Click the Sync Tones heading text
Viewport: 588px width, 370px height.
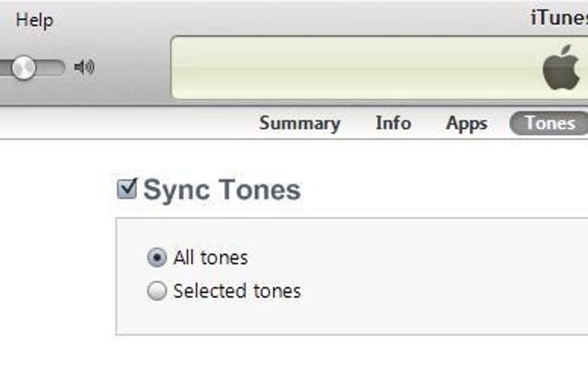coord(222,190)
